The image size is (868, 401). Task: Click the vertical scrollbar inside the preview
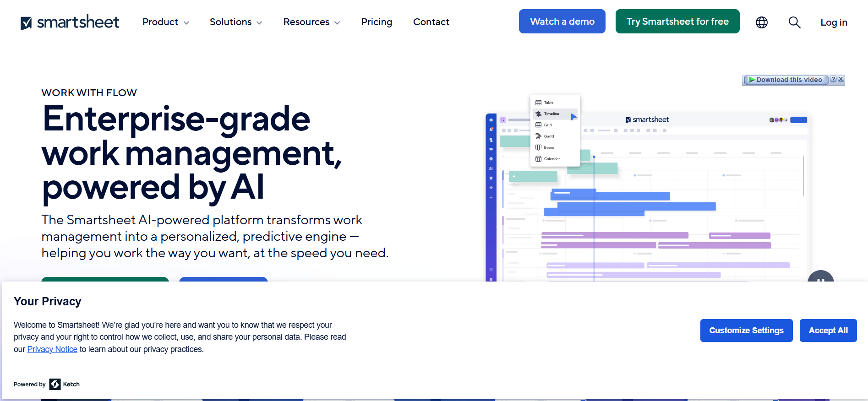pos(803,176)
